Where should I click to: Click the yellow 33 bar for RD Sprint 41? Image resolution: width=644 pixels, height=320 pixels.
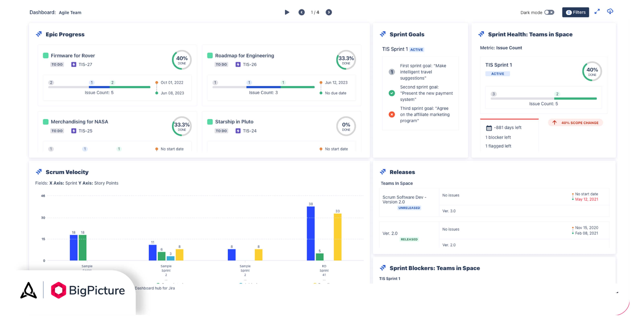coord(337,237)
